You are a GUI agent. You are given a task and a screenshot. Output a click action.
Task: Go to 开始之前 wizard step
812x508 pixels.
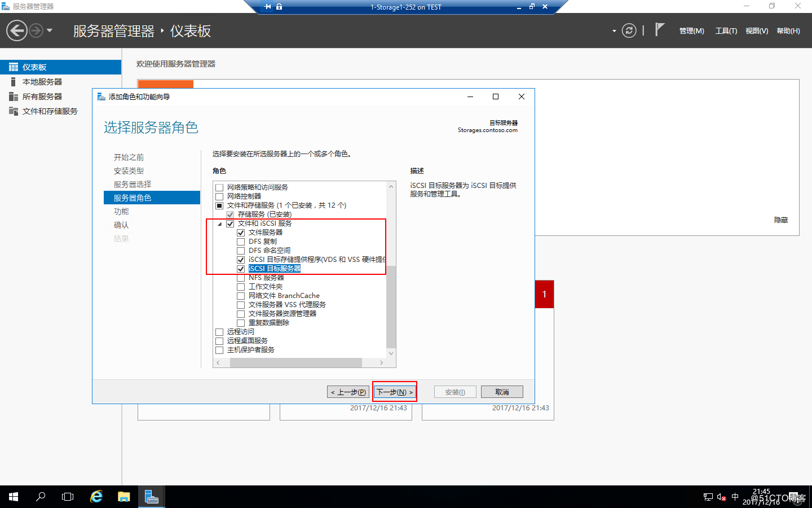[129, 157]
